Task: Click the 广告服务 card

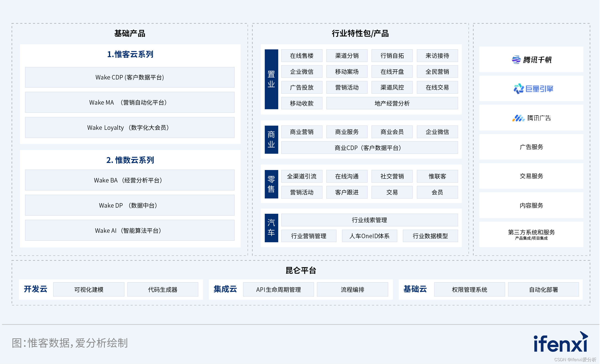Action: pyautogui.click(x=531, y=147)
